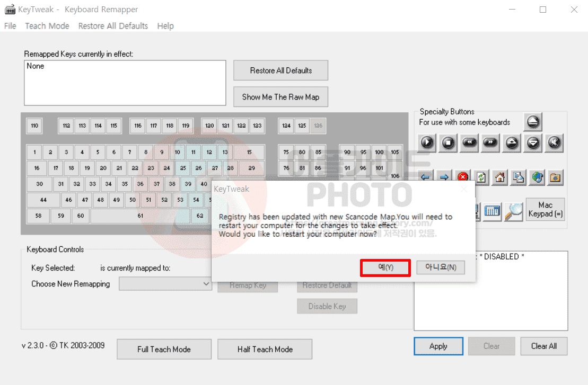The image size is (588, 385).
Task: Select the numpad key labeled 90
Action: coord(347,152)
